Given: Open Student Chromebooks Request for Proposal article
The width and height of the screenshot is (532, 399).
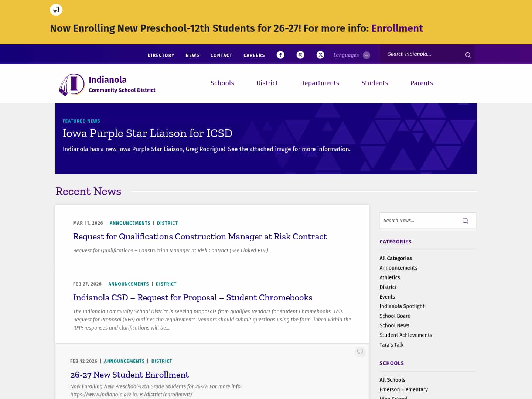Looking at the screenshot, I should 192,298.
